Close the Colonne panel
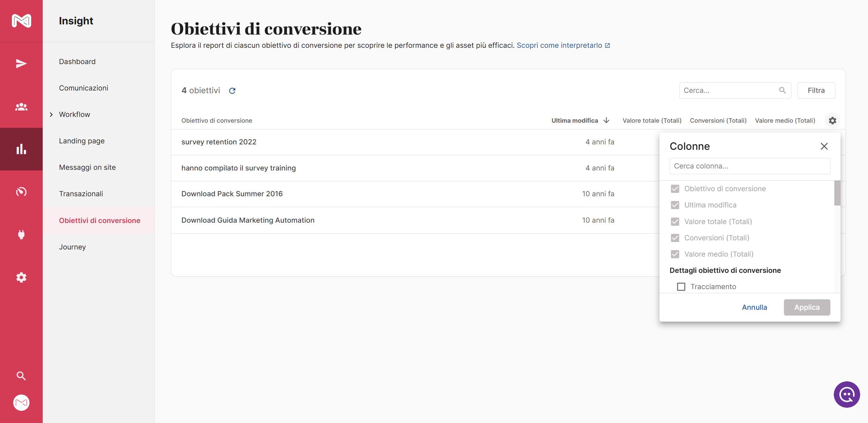868x423 pixels. coord(824,146)
